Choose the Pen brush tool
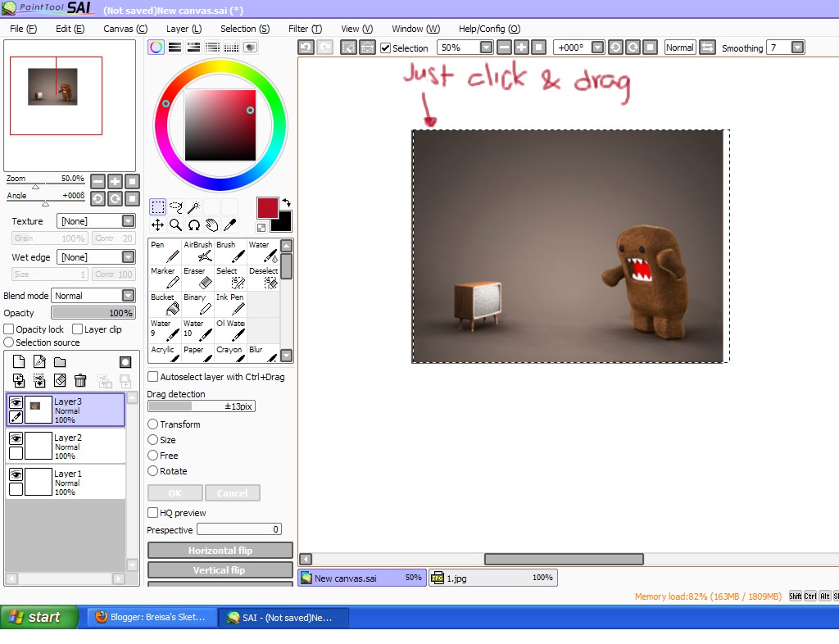839x644 pixels. (x=165, y=252)
